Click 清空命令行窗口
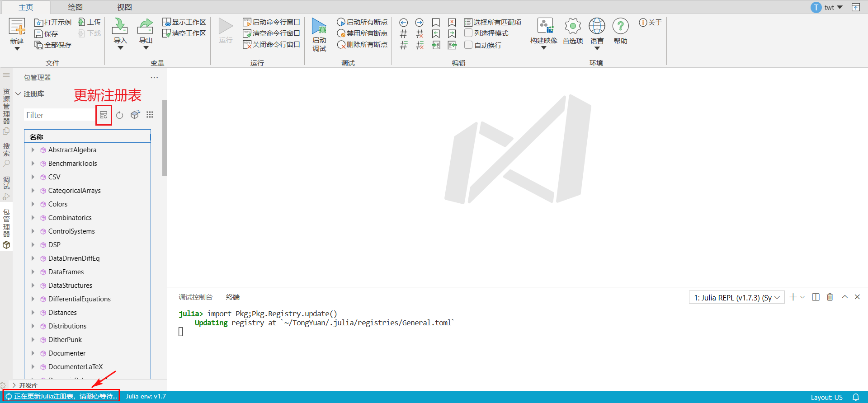The height and width of the screenshot is (403, 868). point(271,33)
